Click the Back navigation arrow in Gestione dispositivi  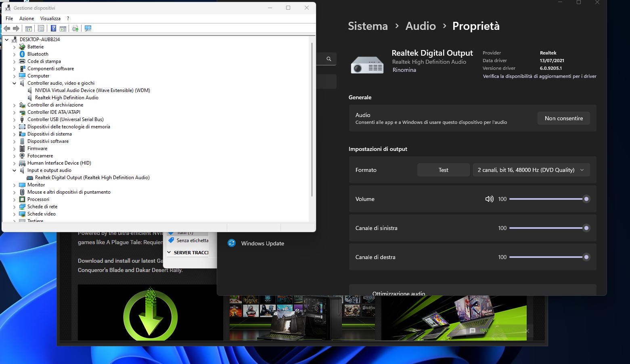point(7,28)
